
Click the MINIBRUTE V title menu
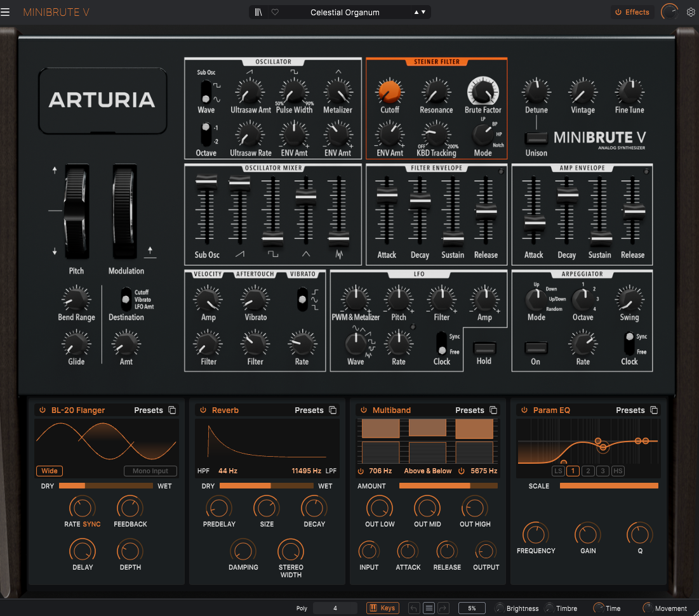(56, 12)
